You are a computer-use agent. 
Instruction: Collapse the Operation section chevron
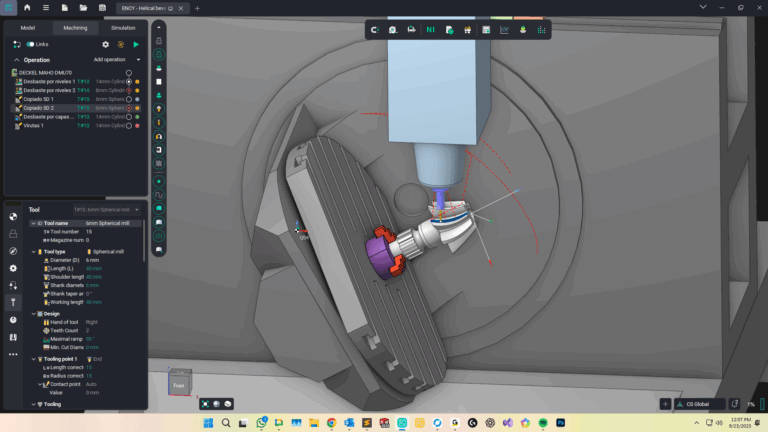tap(16, 59)
